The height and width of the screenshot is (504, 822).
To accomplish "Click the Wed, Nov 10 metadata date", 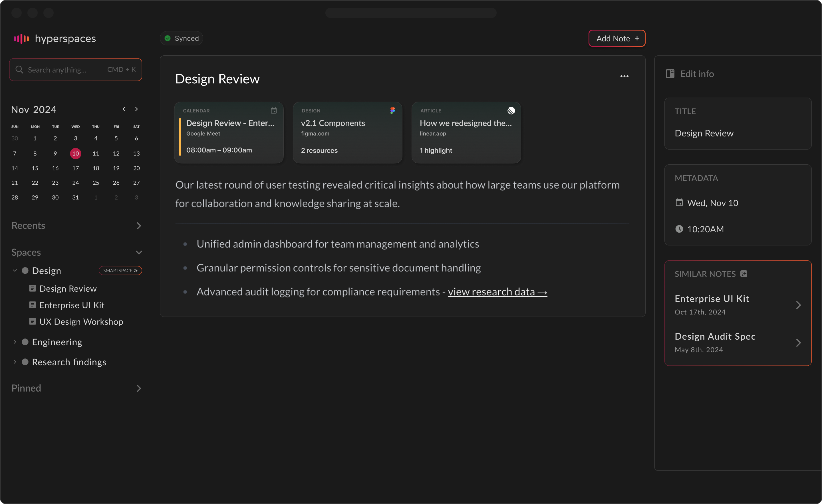I will click(713, 203).
